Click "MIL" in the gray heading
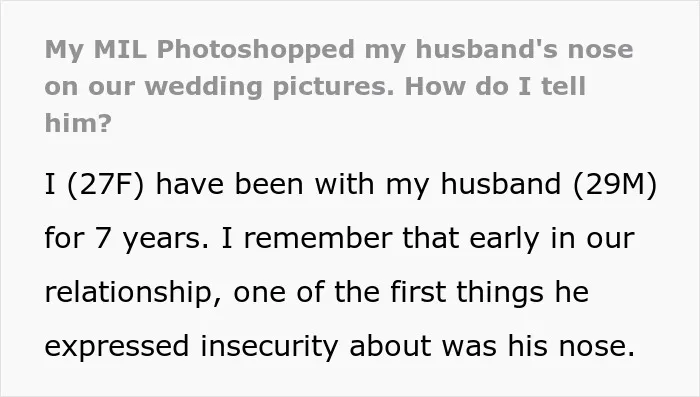This screenshot has height=397, width=700. pos(120,49)
